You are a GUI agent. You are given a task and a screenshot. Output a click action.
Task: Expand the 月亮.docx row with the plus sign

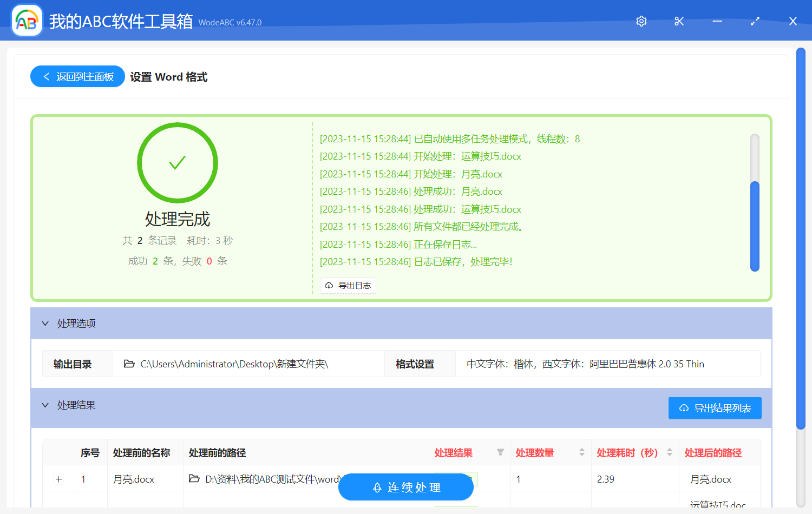[x=58, y=479]
